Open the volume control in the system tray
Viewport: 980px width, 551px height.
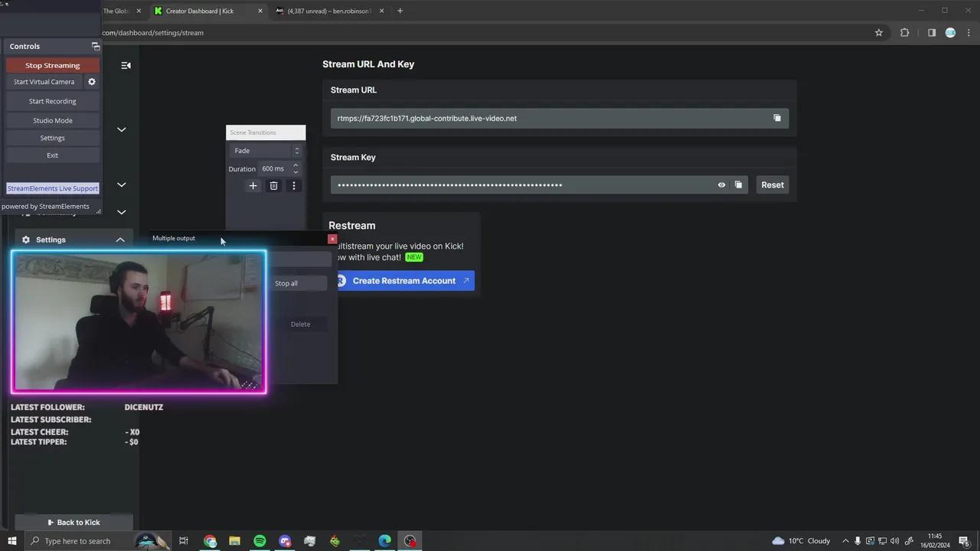coord(895,541)
